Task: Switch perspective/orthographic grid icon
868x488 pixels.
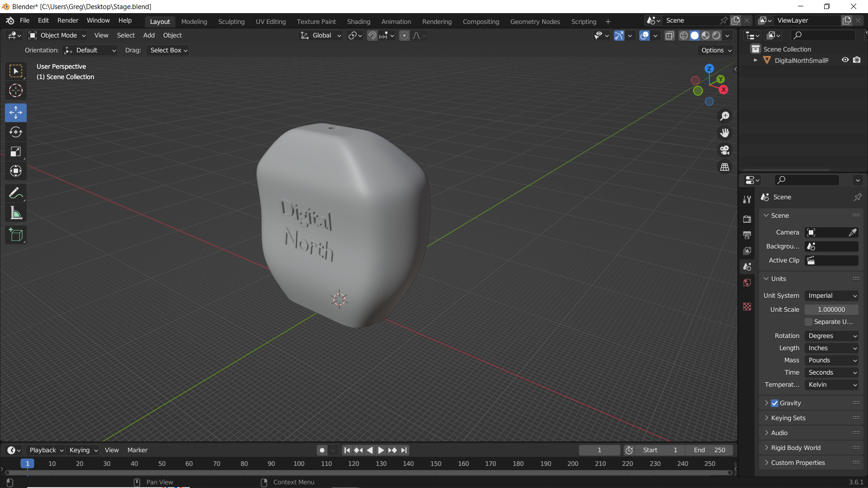Action: pyautogui.click(x=725, y=167)
